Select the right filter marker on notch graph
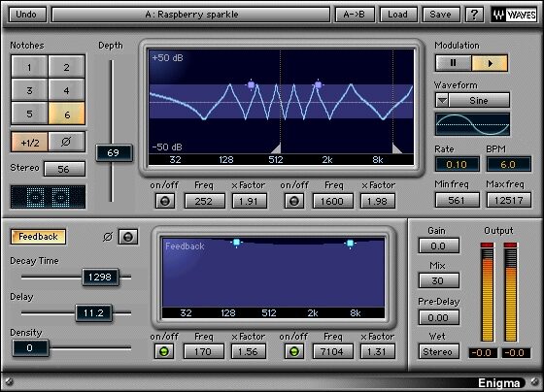544x392 pixels. coord(319,84)
